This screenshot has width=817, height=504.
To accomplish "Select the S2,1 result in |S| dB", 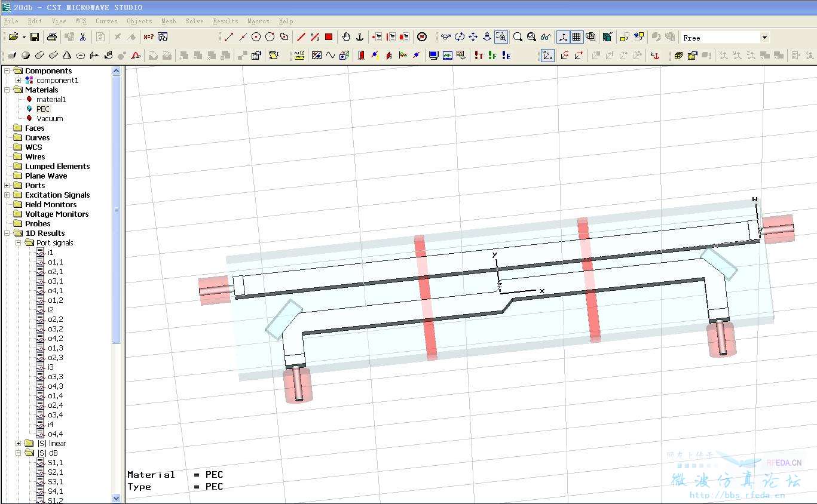I will [56, 472].
